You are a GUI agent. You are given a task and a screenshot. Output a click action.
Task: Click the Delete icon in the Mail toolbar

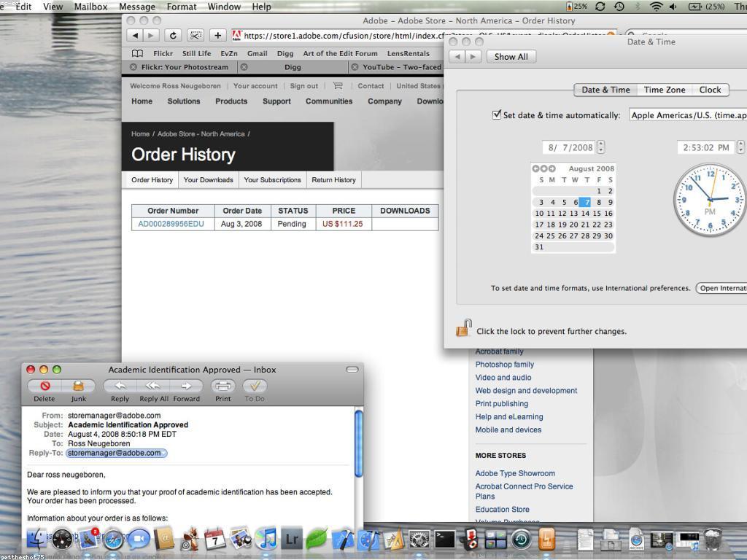point(44,386)
